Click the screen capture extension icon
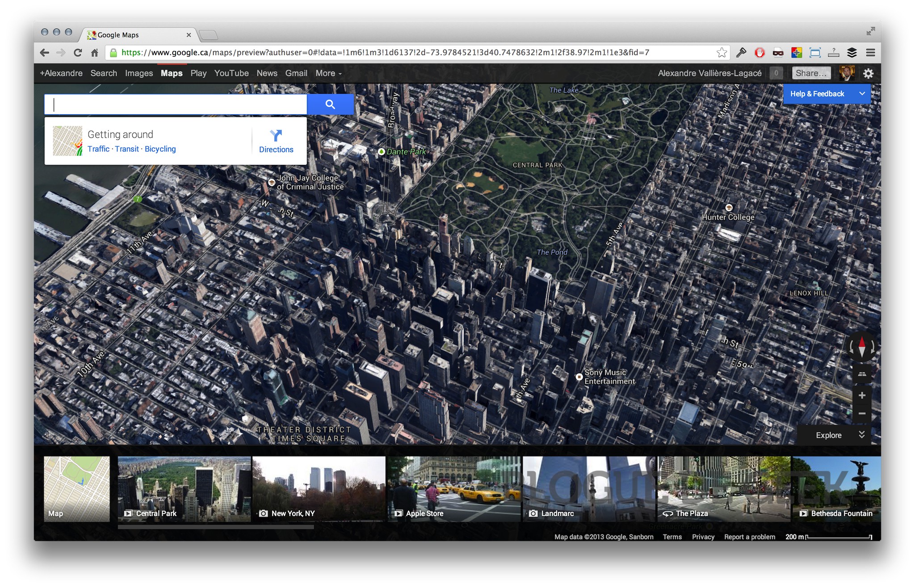The image size is (915, 588). coord(815,53)
